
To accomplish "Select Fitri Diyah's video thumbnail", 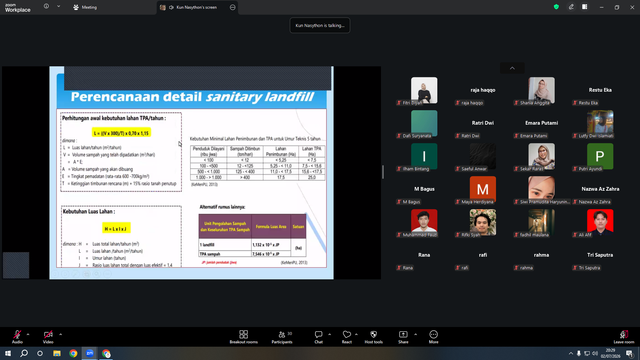I will [x=424, y=90].
